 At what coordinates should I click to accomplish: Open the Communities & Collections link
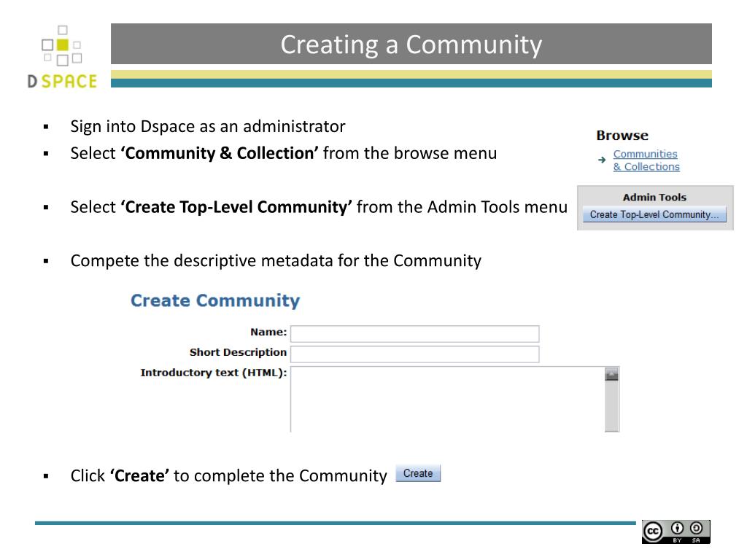[646, 160]
